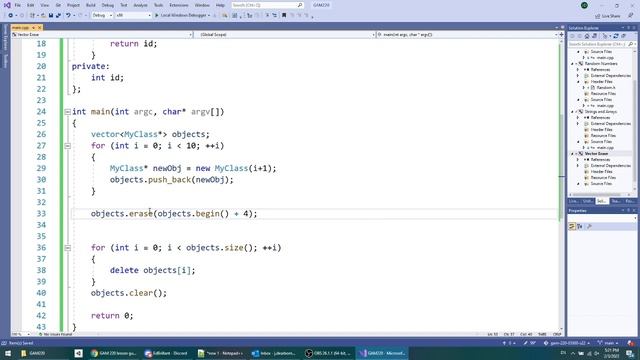
Task: Select the Vector Erase project node
Action: (596, 154)
